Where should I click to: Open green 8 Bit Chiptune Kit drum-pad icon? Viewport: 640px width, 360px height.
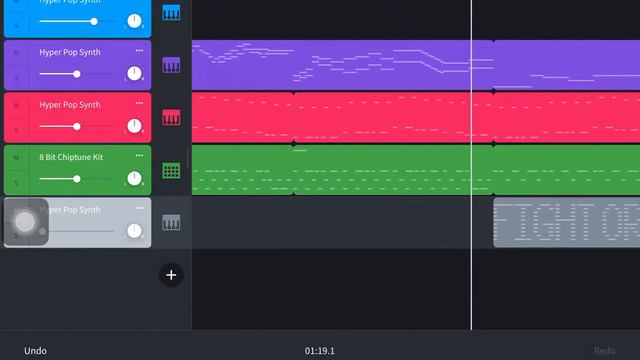(171, 170)
